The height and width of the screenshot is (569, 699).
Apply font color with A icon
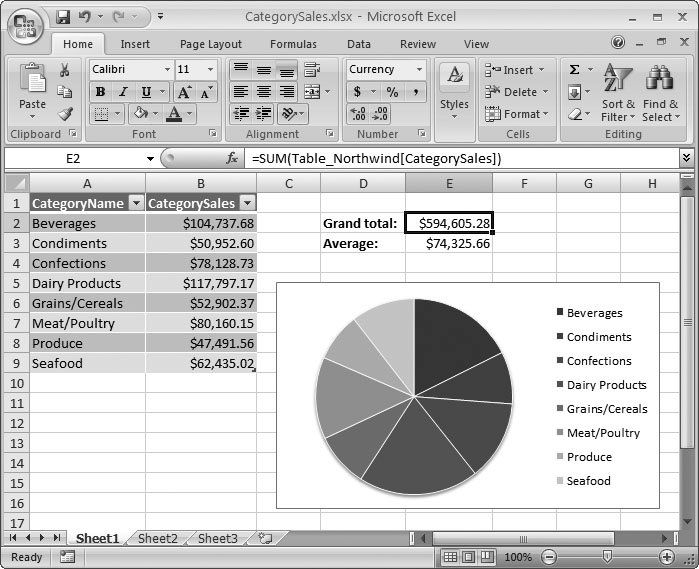coord(174,114)
